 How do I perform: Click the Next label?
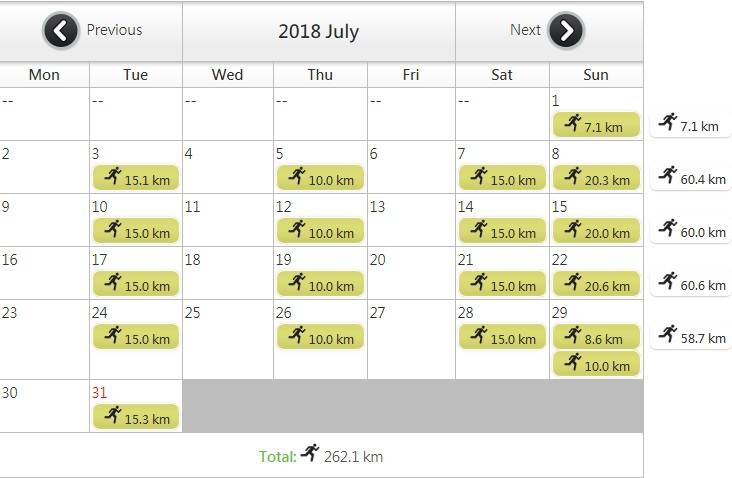tap(525, 30)
